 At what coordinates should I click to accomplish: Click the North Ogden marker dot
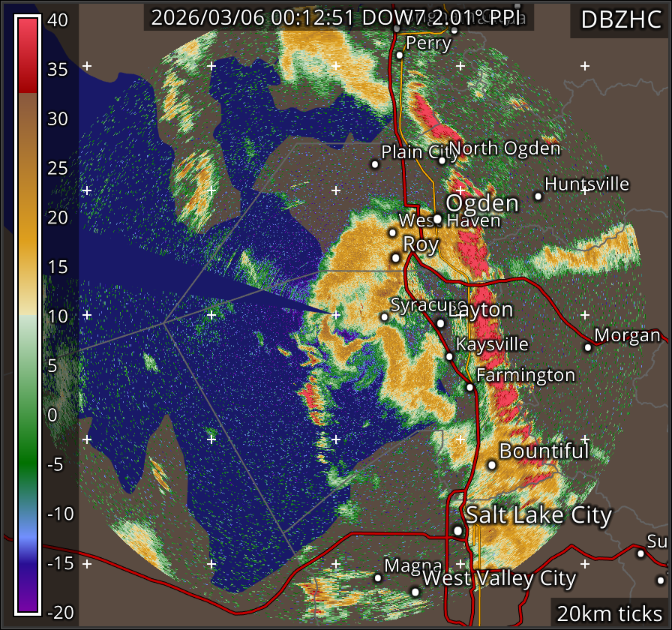(x=442, y=160)
